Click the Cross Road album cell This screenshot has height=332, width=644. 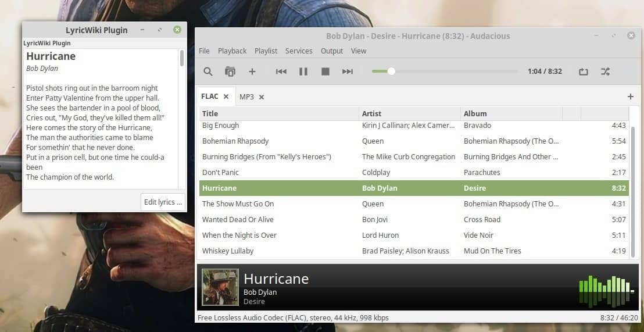(482, 219)
